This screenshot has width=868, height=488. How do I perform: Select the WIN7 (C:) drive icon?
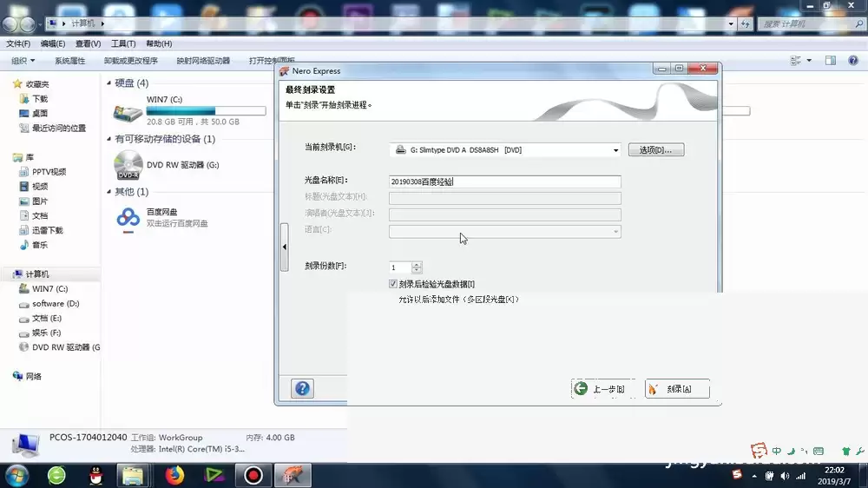tap(128, 112)
